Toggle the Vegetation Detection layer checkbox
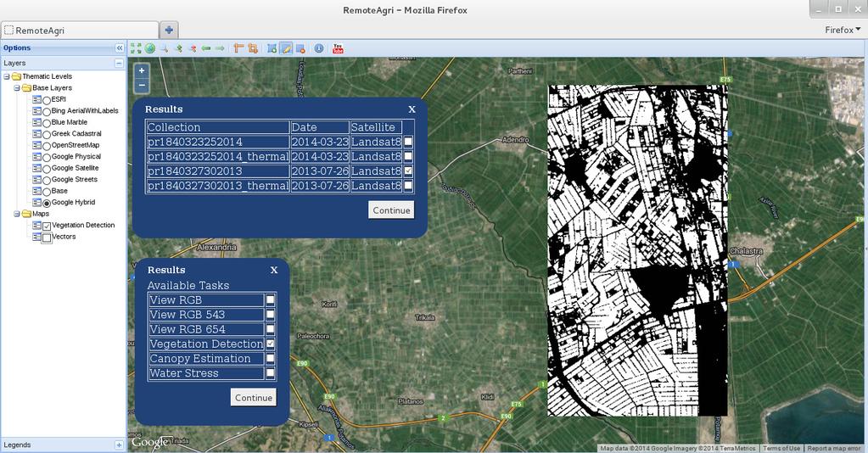Image resolution: width=868 pixels, height=453 pixels. [x=47, y=226]
